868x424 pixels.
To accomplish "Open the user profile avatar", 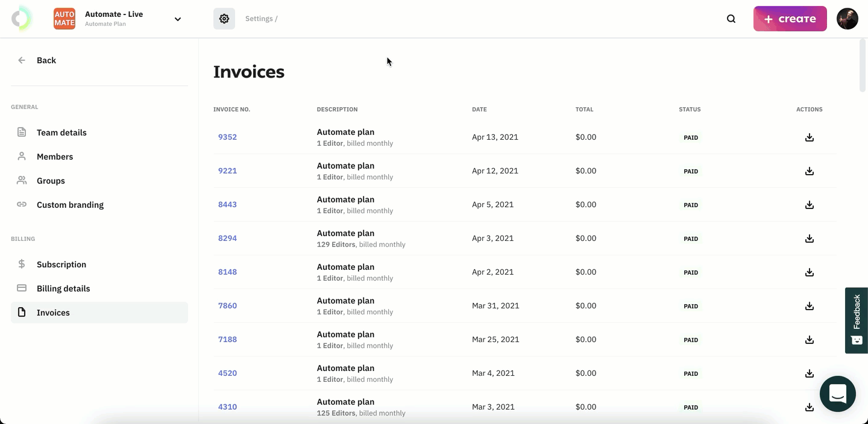I will pyautogui.click(x=848, y=19).
